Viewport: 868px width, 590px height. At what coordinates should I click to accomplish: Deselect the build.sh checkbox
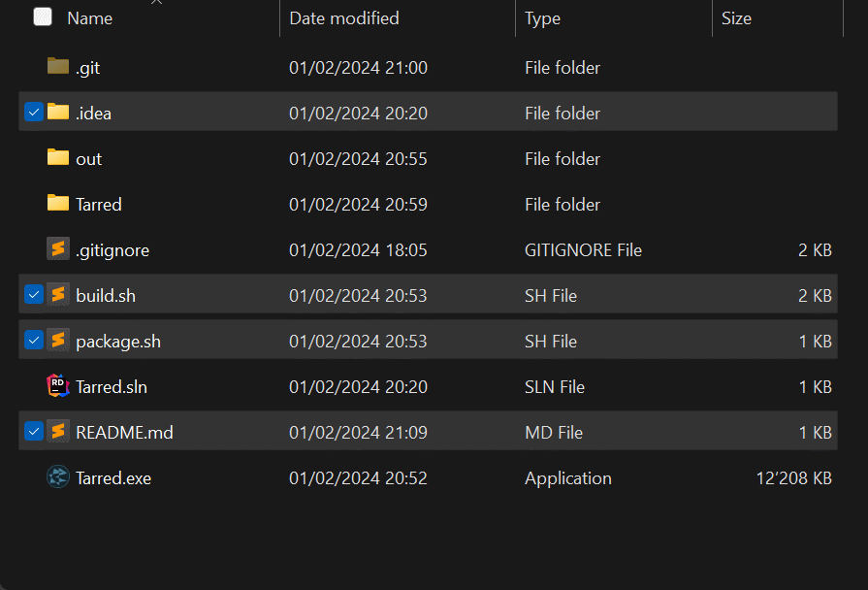tap(32, 294)
